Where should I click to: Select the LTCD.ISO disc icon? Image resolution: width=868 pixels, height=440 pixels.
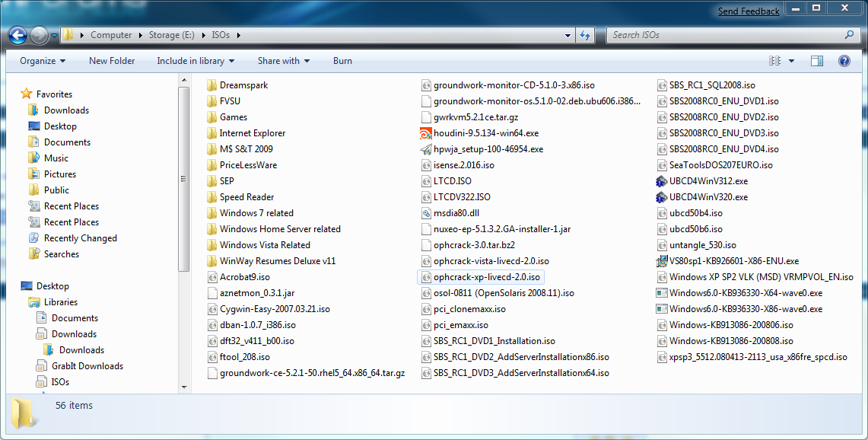pos(426,181)
